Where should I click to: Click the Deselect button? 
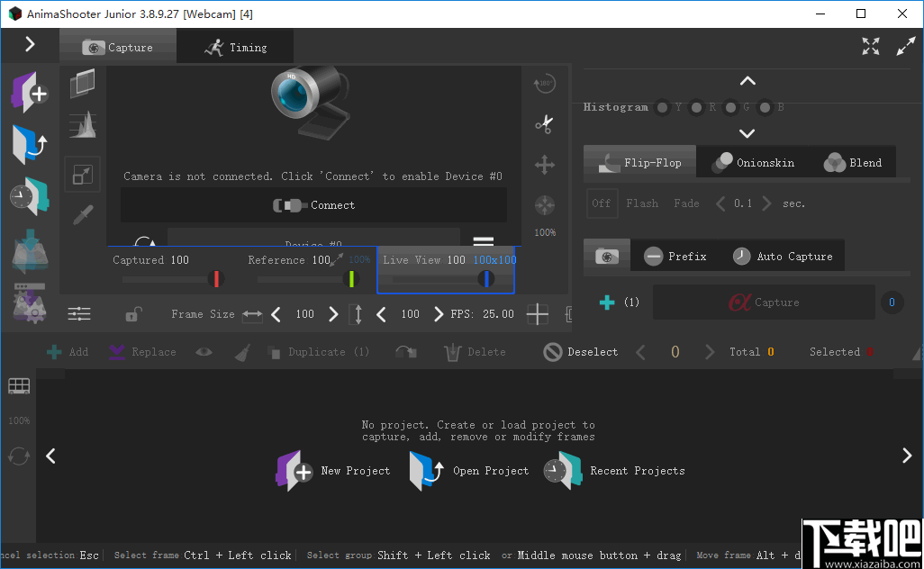(581, 352)
